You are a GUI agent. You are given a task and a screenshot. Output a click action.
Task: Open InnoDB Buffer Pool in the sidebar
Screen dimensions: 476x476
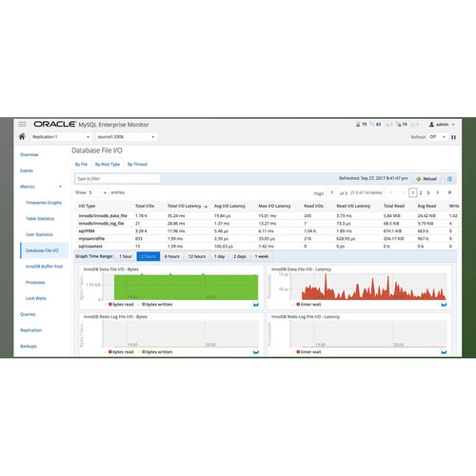(44, 267)
